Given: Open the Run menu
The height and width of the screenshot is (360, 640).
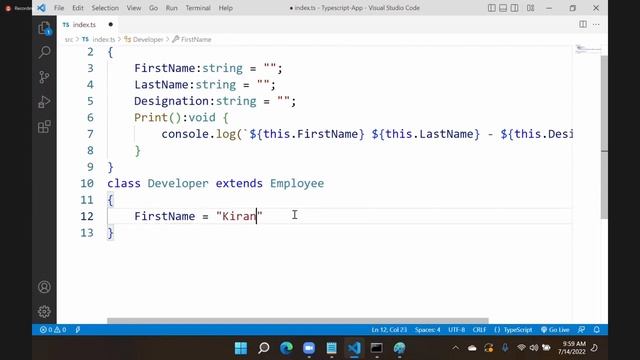Looking at the screenshot, I should point(171,8).
